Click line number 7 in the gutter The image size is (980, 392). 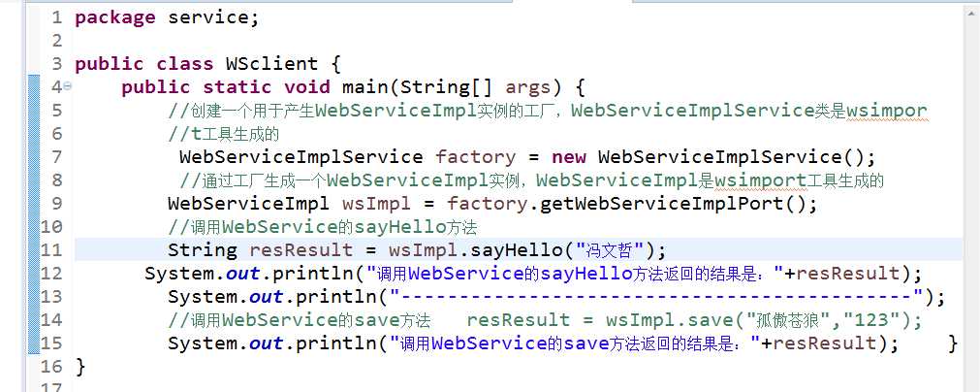pyautogui.click(x=57, y=157)
